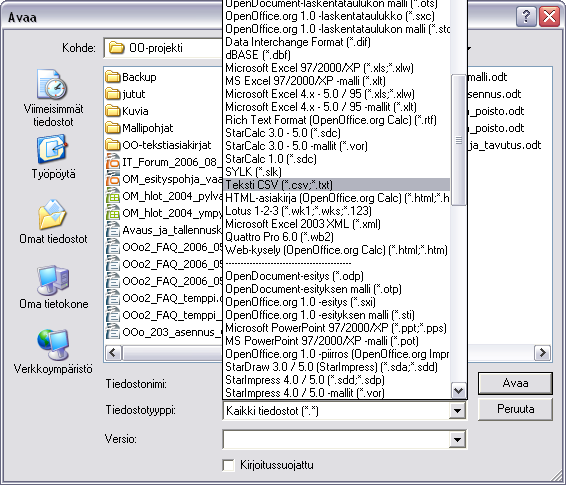Open Viimeisimmät tiedostot recent files icon
566x485 pixels.
point(52,85)
